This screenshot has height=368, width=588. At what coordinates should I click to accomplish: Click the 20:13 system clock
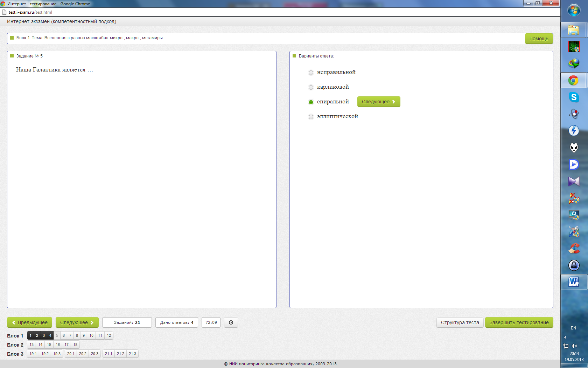pyautogui.click(x=574, y=354)
